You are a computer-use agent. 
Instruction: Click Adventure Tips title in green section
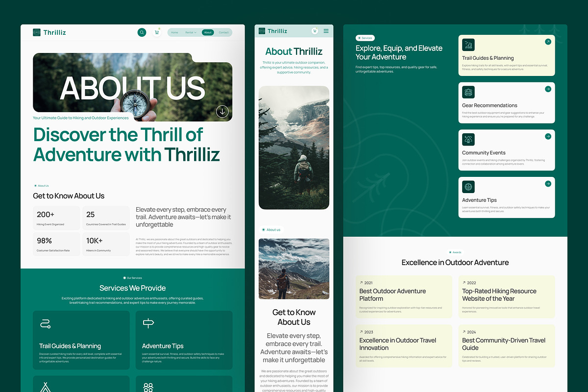click(163, 346)
